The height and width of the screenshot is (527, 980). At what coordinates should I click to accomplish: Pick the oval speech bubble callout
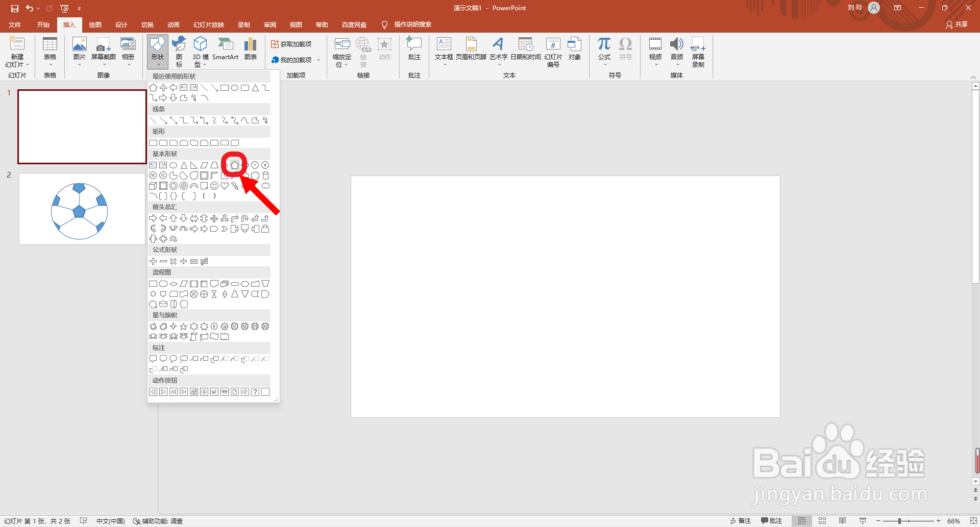point(174,359)
